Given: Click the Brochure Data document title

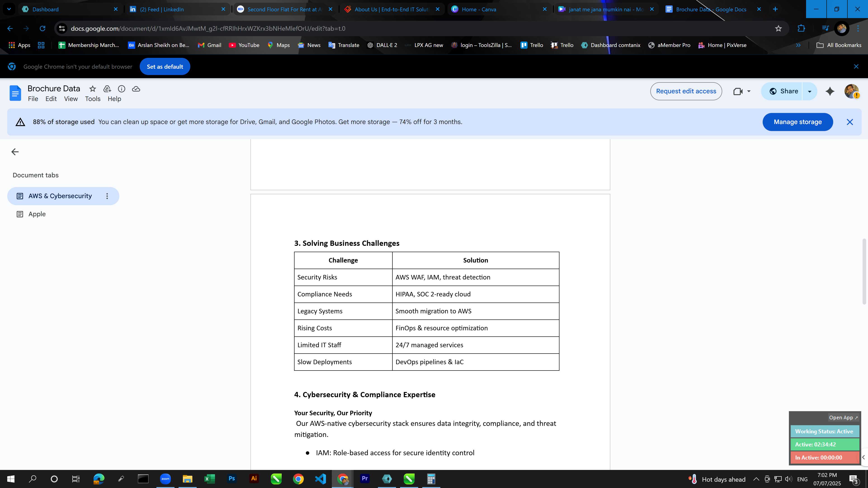Looking at the screenshot, I should [54, 89].
